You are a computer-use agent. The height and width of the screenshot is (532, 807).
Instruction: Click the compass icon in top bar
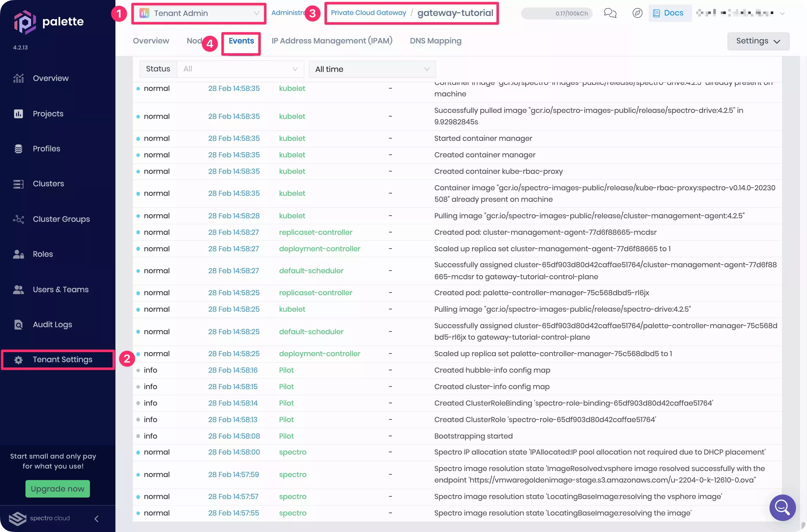tap(637, 13)
